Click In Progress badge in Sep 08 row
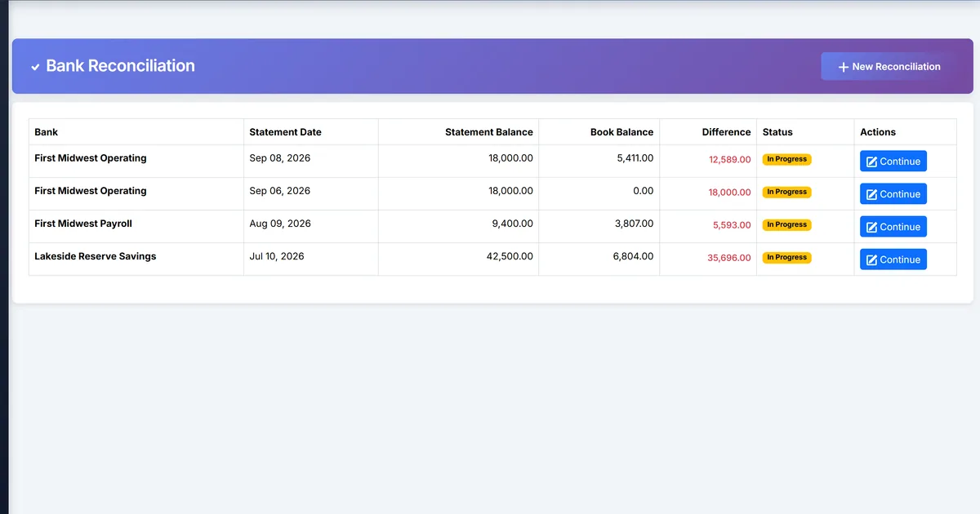 tap(787, 159)
